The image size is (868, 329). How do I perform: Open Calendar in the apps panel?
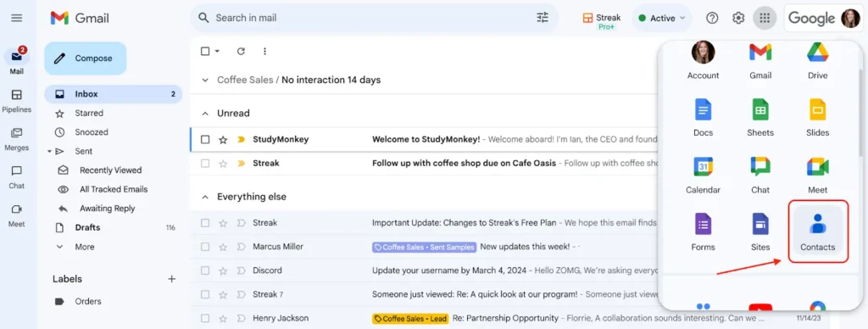pyautogui.click(x=703, y=175)
